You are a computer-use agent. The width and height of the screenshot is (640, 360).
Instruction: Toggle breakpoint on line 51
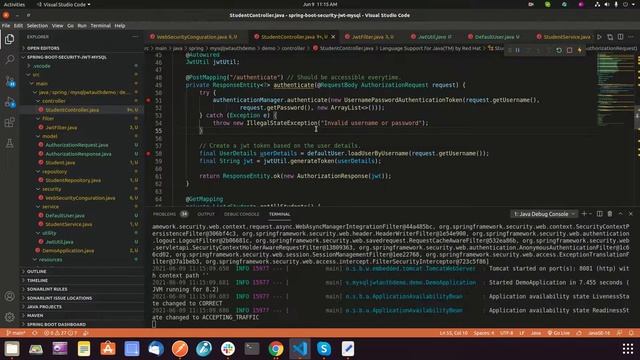(x=149, y=100)
